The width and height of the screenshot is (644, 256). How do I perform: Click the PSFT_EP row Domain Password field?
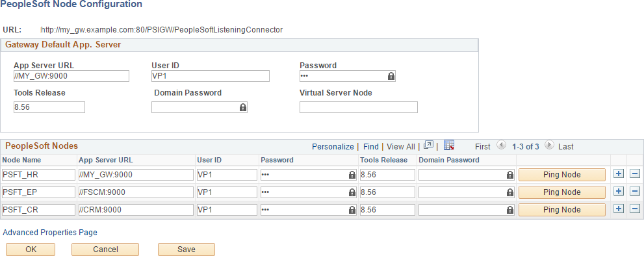[x=466, y=192]
